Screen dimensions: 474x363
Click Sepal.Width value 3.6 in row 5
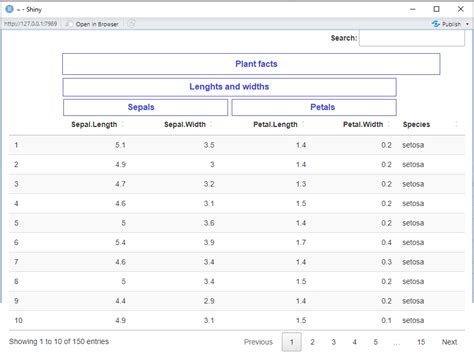209,223
